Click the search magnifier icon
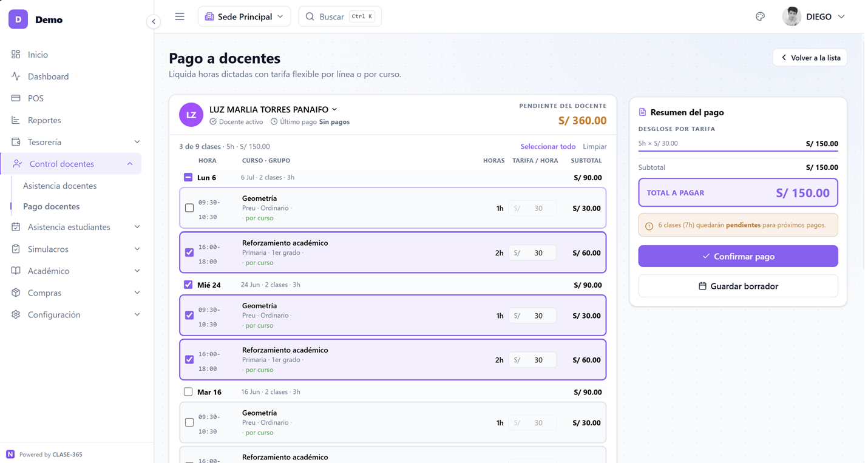 click(310, 16)
